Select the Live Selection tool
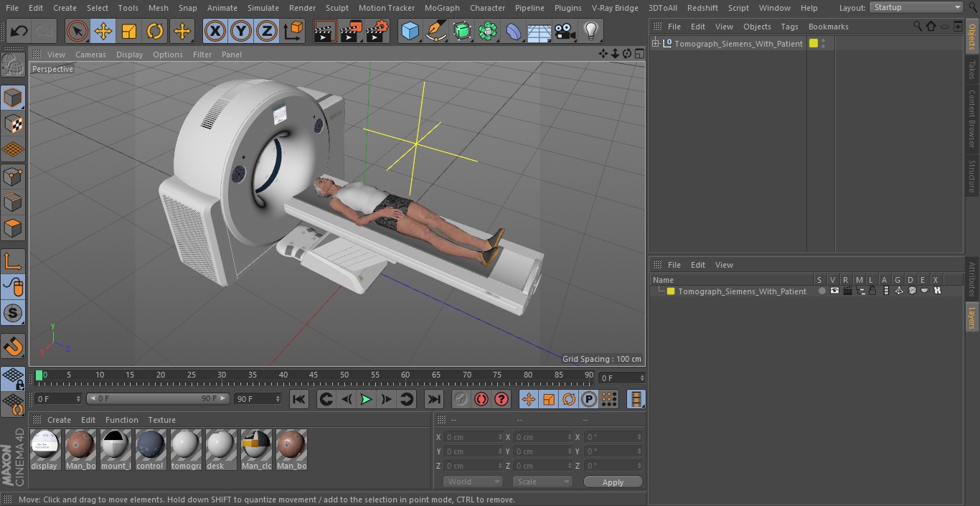The image size is (980, 506). click(x=77, y=31)
